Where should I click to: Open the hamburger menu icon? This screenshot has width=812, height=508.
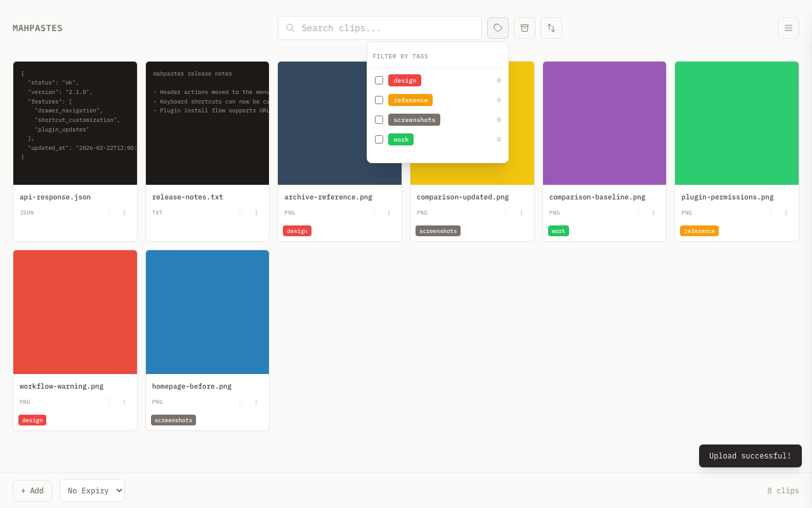pyautogui.click(x=789, y=28)
